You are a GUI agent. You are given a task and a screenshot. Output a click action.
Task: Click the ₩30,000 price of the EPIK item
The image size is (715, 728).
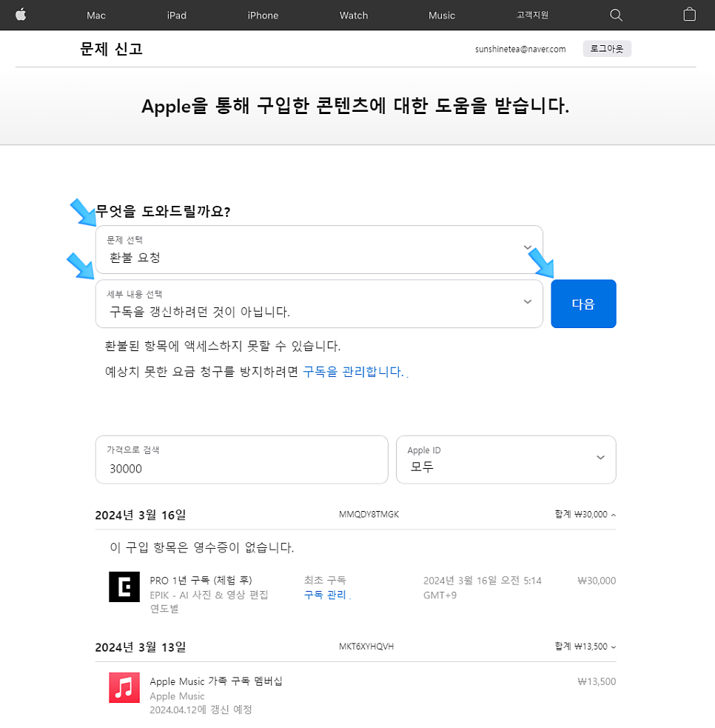click(x=597, y=581)
